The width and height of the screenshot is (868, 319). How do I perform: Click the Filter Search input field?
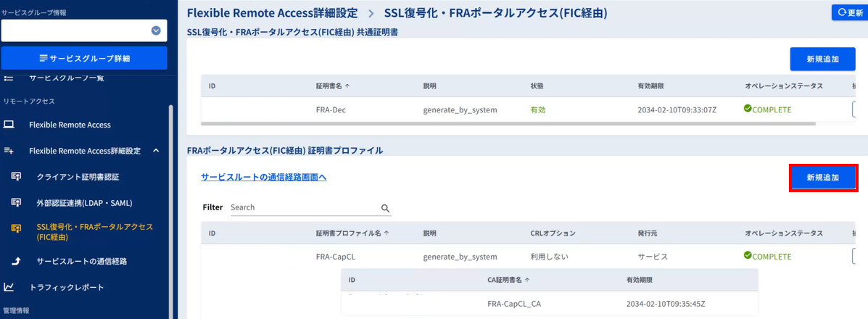[x=305, y=207]
